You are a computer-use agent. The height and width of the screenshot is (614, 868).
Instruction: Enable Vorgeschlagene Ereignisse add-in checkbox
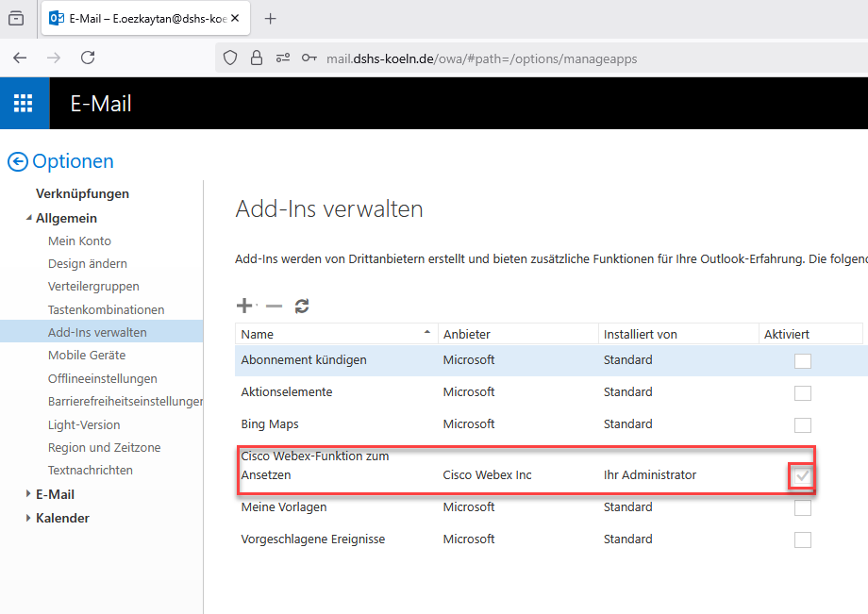(803, 539)
